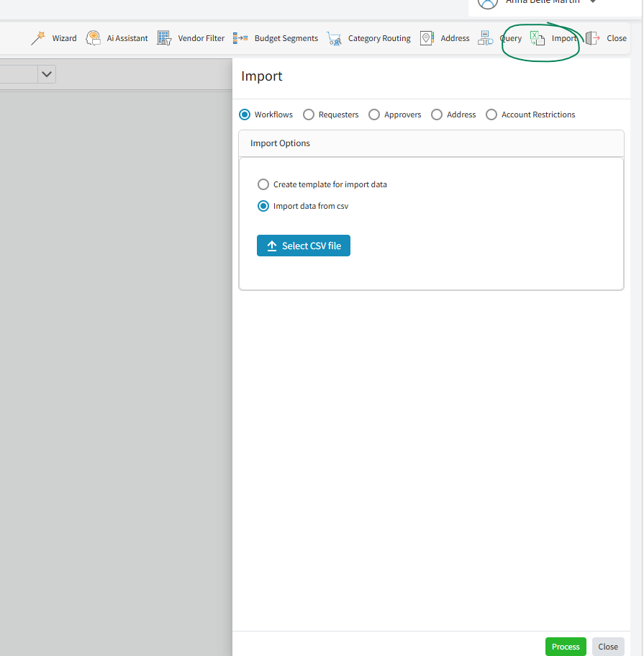Select the Approvers radio button
The image size is (644, 656).
click(x=374, y=114)
